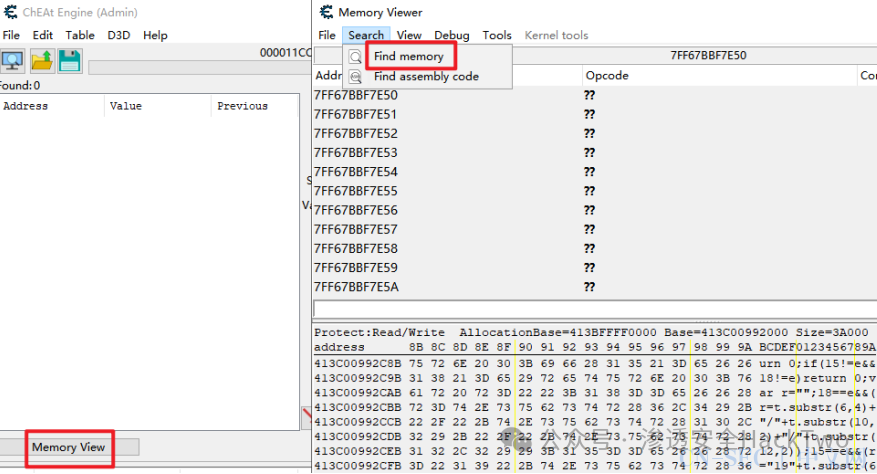Select disassembler row 7FF67BBF7E51
Image resolution: width=877 pixels, height=474 pixels.
(595, 114)
